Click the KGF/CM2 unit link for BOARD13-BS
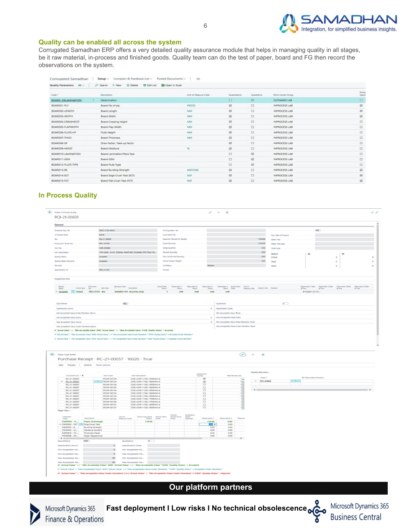 (x=193, y=170)
